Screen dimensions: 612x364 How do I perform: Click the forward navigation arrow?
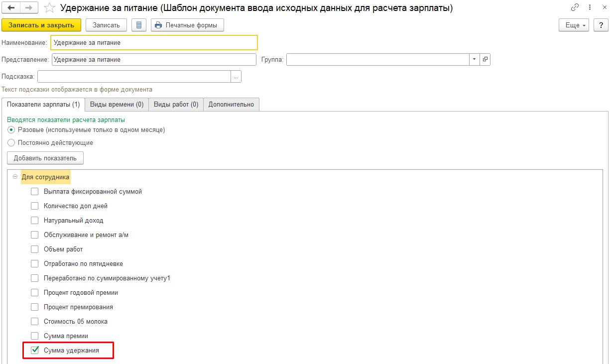click(x=28, y=8)
